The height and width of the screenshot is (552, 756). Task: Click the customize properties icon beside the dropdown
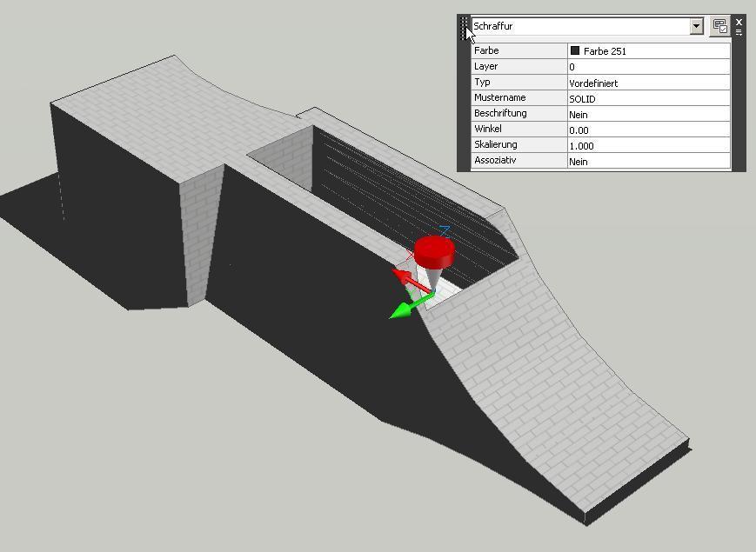(x=719, y=26)
